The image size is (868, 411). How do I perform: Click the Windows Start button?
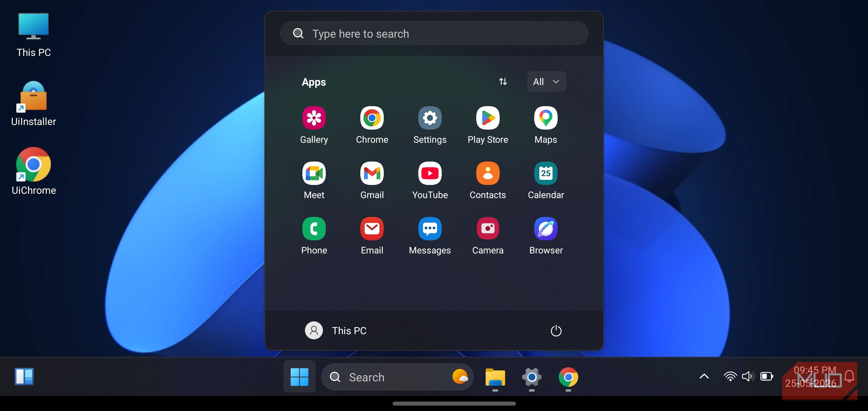point(299,377)
